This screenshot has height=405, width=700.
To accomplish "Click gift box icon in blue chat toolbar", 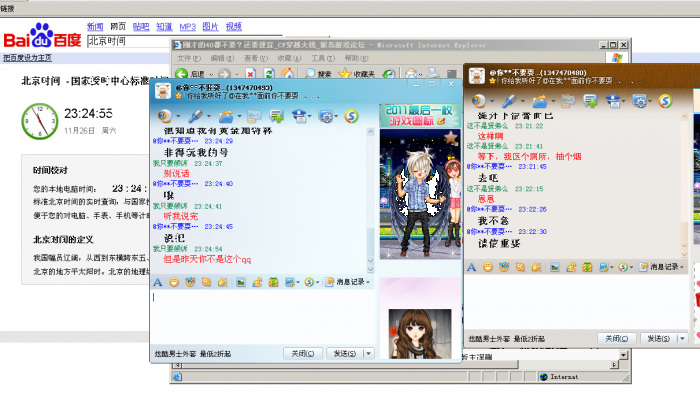I will (273, 282).
